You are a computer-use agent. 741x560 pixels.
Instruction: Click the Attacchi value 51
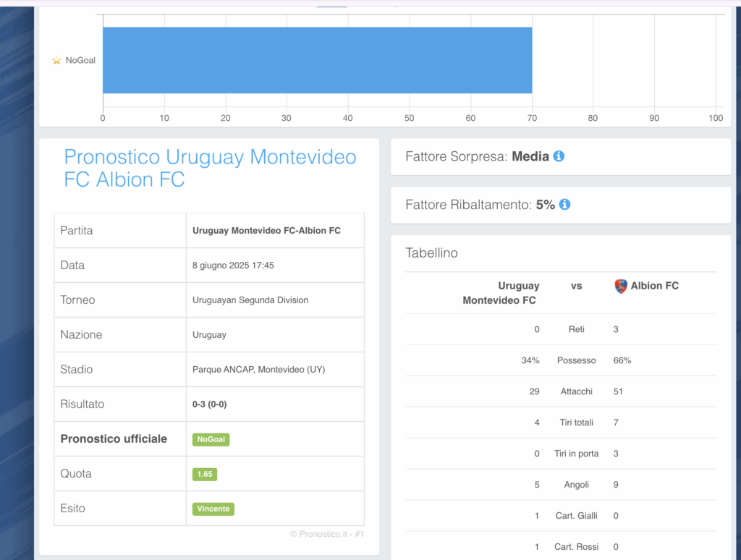coord(618,391)
